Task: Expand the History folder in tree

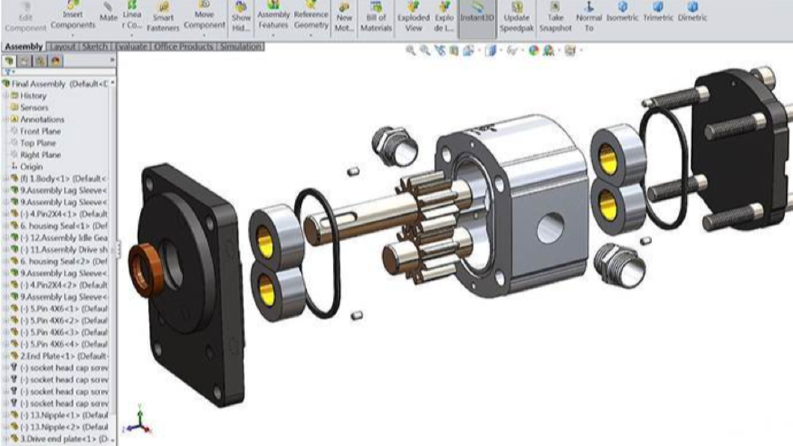Action: [6, 96]
